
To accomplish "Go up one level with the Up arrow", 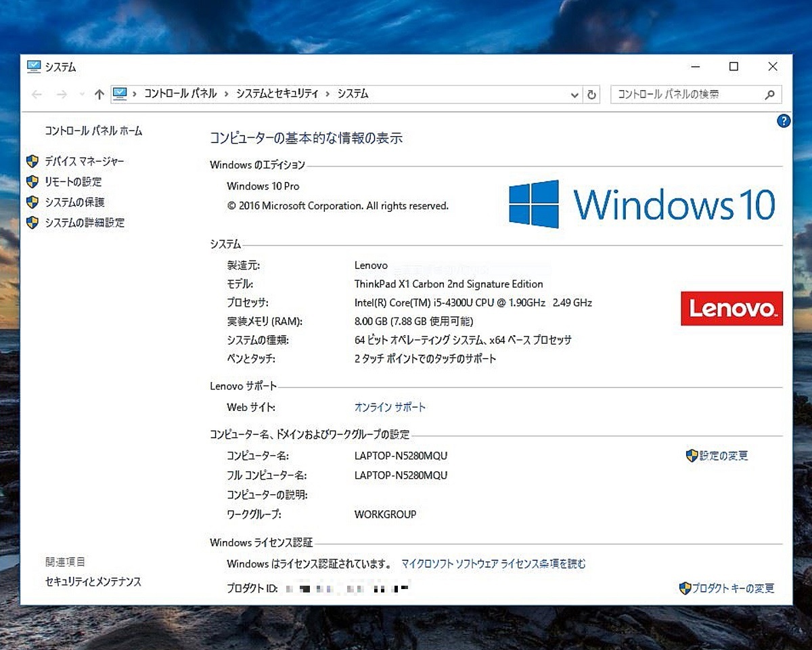I will [x=99, y=95].
